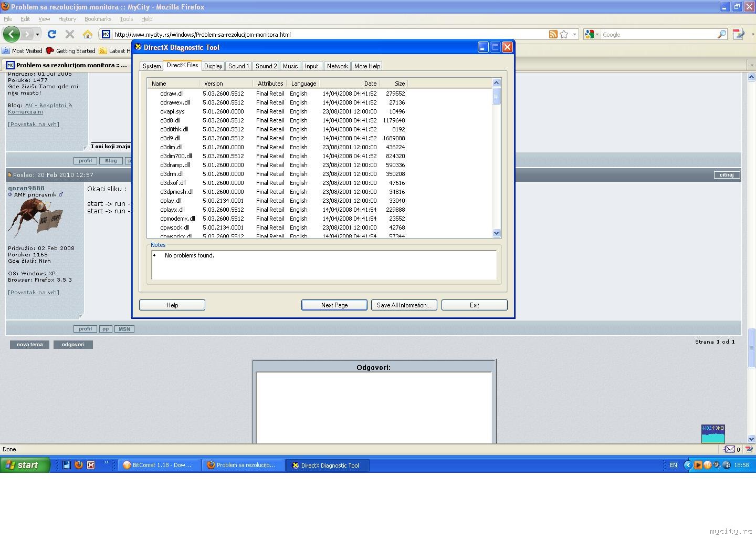Click the toolbar add-on icon right of search box
The height and width of the screenshot is (538, 756).
tap(738, 34)
